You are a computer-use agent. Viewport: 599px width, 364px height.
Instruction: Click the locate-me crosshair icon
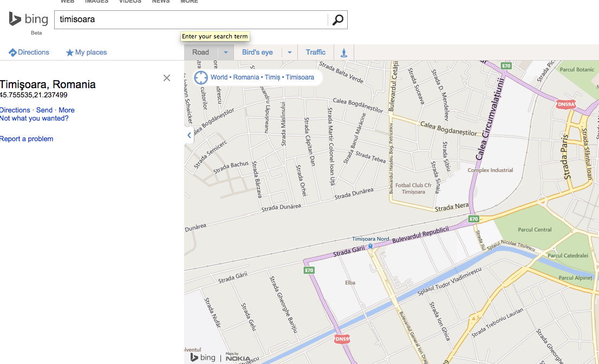[x=200, y=77]
